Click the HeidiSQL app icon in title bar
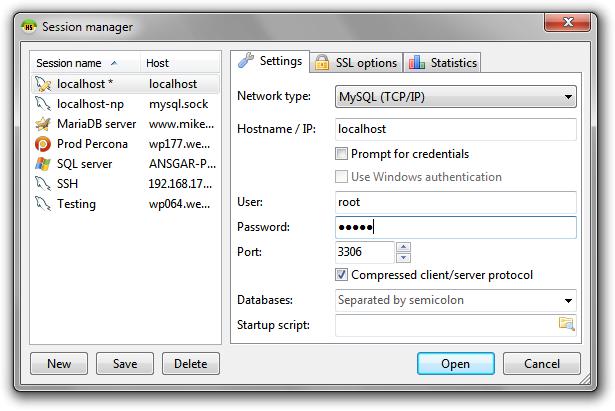This screenshot has width=615, height=411. tap(29, 27)
